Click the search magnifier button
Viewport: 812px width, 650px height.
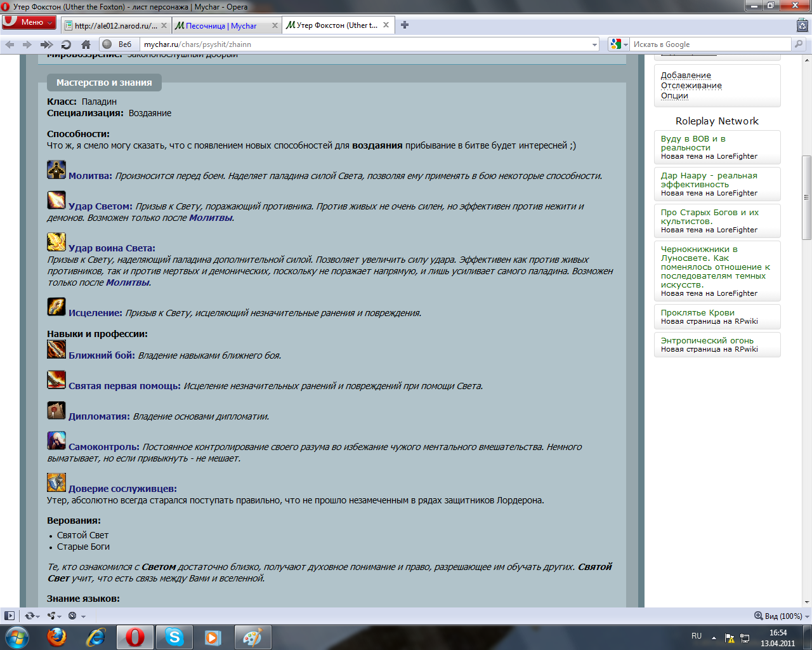coord(799,44)
